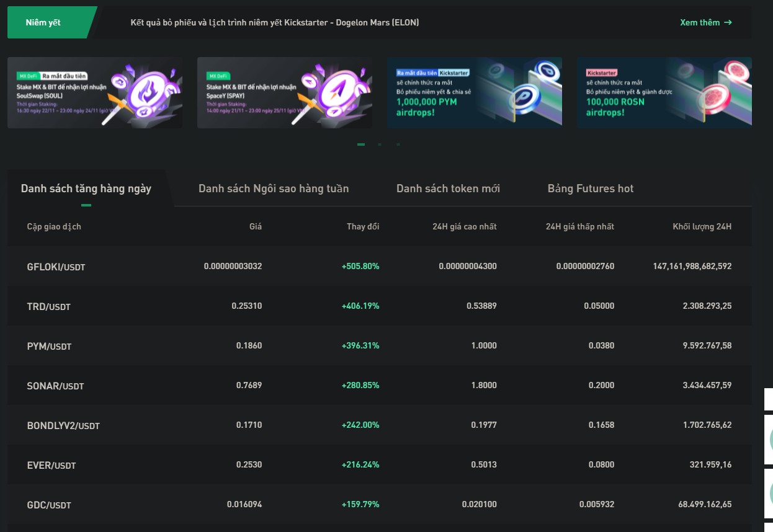Open the GFLOKI/USDT trading pair row

point(56,267)
